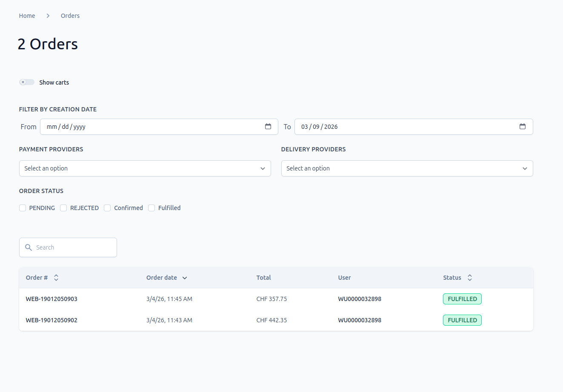
Task: Click date 3/4/26, 11:45 AM
Action: point(169,299)
